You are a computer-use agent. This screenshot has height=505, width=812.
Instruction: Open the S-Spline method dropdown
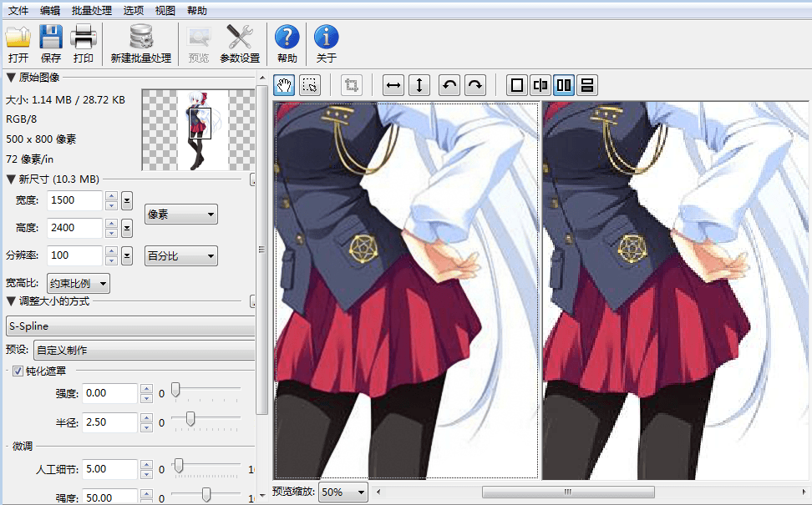130,326
